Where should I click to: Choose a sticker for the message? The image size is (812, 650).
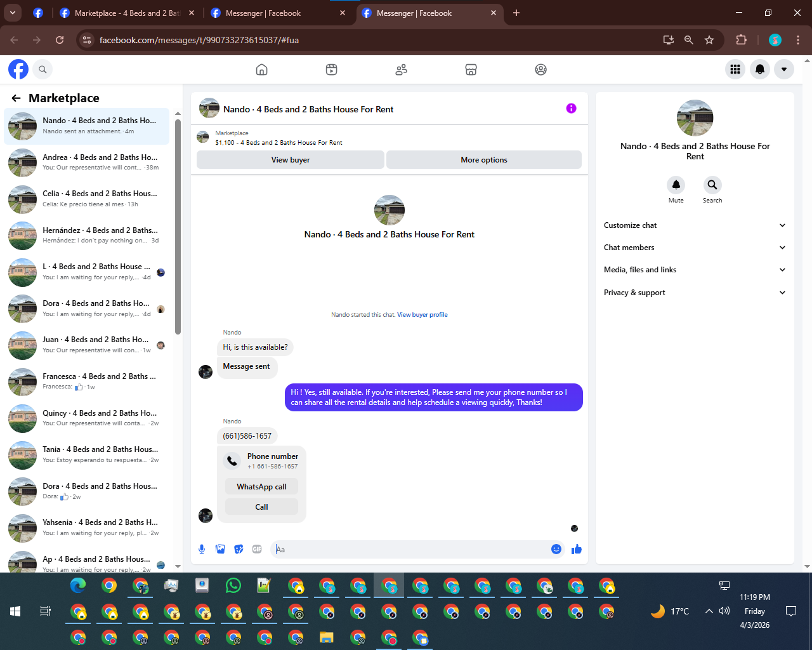tap(239, 549)
